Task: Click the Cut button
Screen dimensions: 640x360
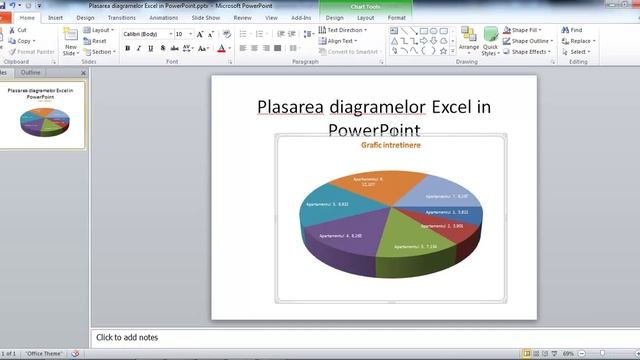Action: [18, 30]
